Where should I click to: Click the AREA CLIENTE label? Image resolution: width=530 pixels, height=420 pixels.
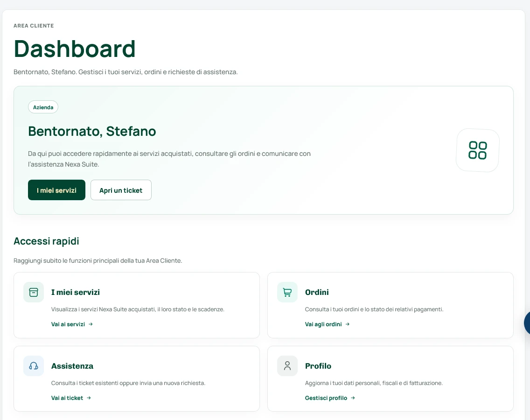pyautogui.click(x=34, y=26)
